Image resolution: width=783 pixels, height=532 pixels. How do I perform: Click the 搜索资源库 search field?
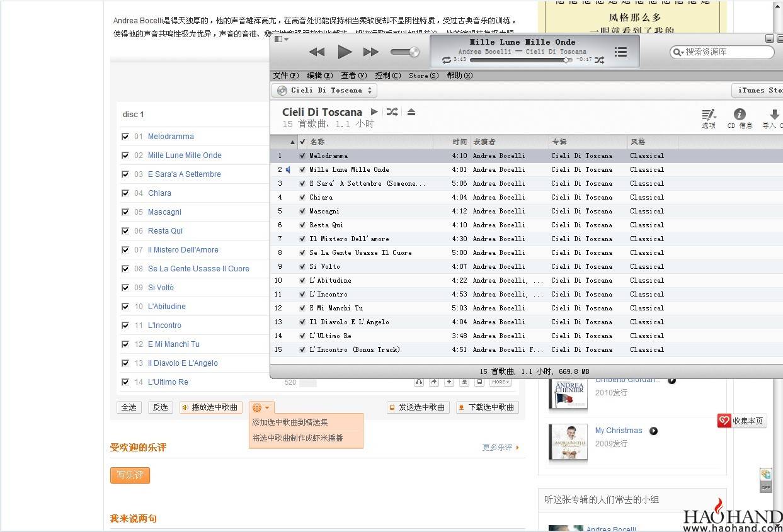click(722, 52)
